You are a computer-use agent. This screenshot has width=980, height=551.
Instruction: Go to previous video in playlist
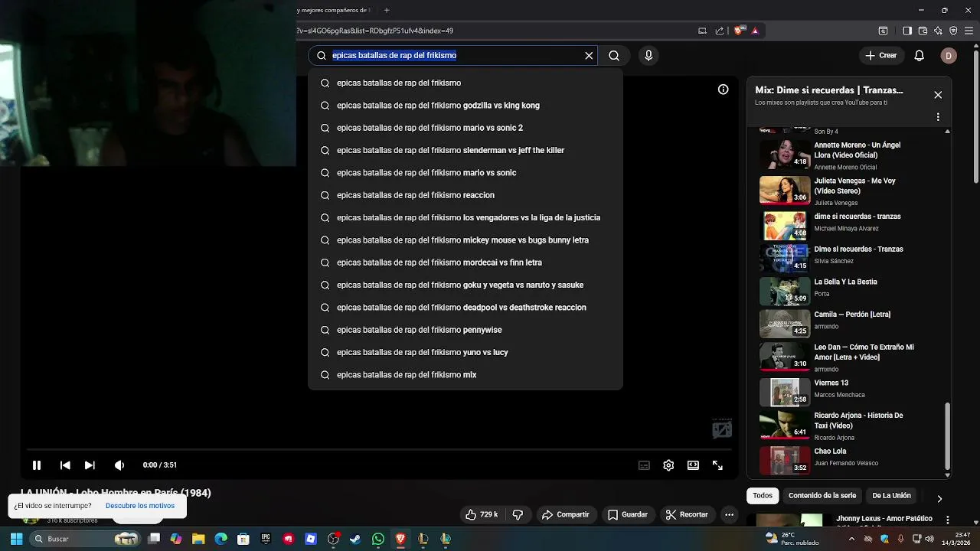(x=65, y=465)
